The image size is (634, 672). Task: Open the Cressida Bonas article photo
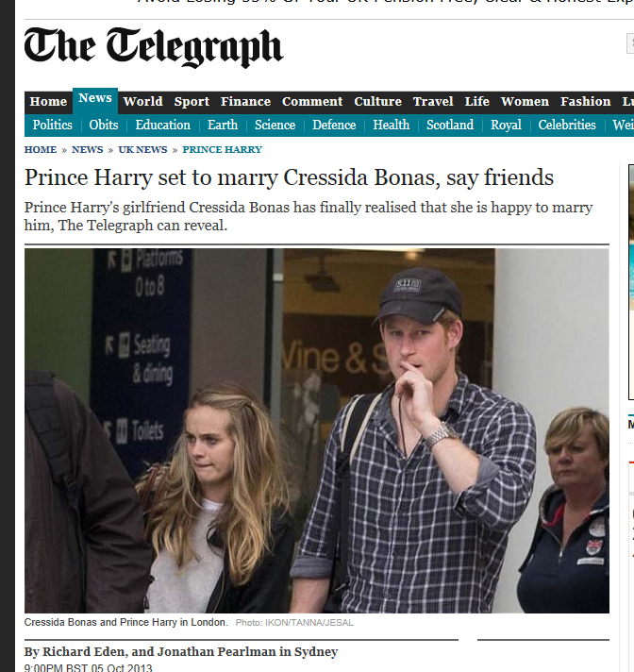click(x=317, y=430)
